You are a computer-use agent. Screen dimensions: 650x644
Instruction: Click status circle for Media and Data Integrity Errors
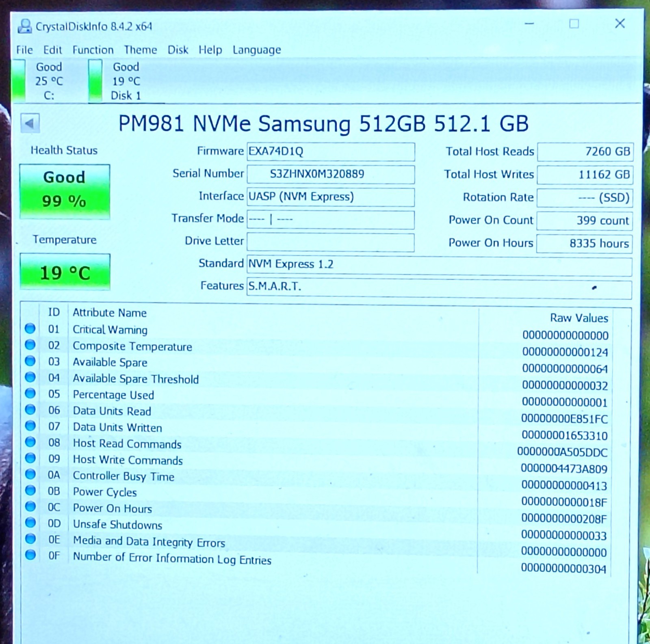click(x=30, y=539)
